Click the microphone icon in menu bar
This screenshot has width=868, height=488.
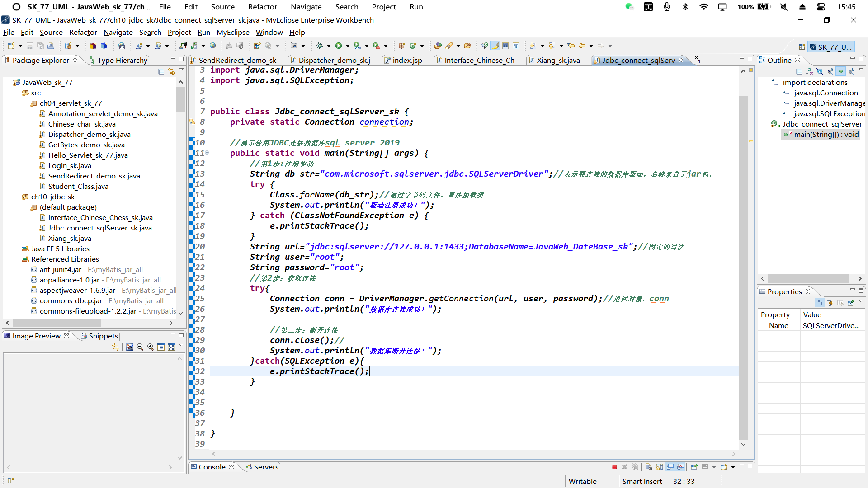click(x=667, y=7)
